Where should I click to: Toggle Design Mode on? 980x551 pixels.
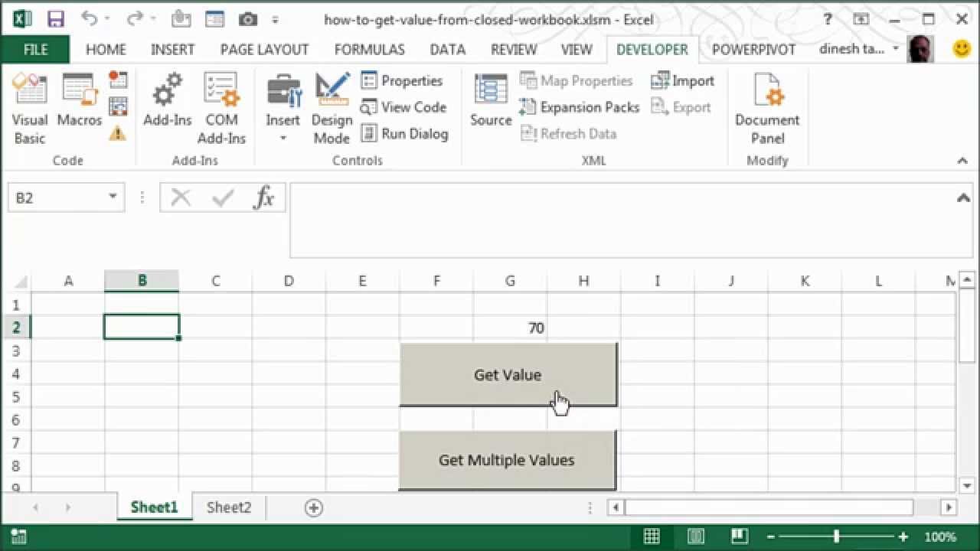tap(332, 108)
